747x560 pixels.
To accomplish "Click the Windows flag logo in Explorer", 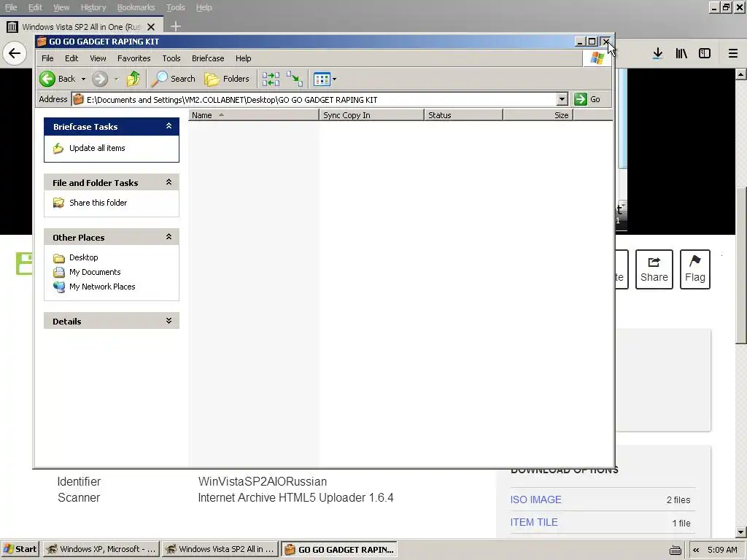I will point(597,58).
